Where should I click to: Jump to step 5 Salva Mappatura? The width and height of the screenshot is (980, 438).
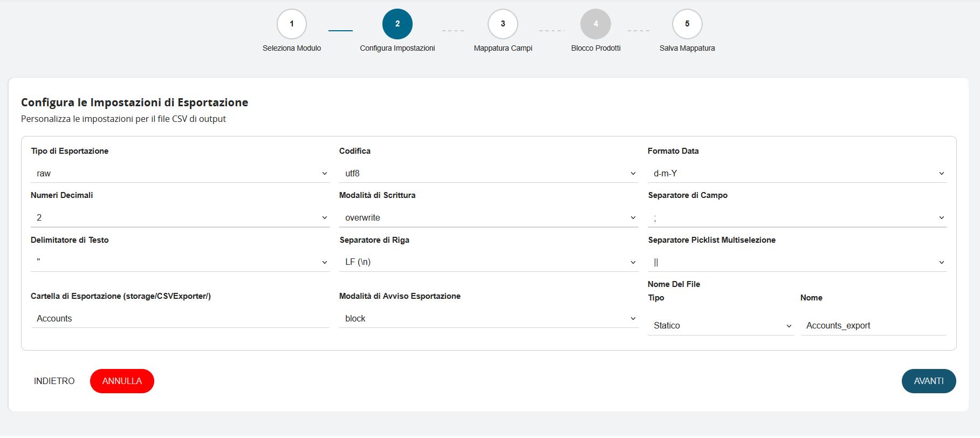687,24
